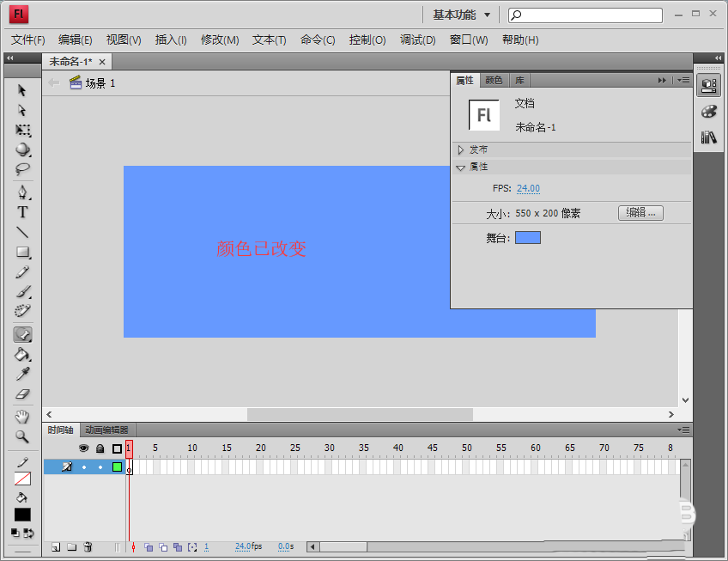The height and width of the screenshot is (561, 728).
Task: Switch to the 库 tab
Action: point(519,81)
